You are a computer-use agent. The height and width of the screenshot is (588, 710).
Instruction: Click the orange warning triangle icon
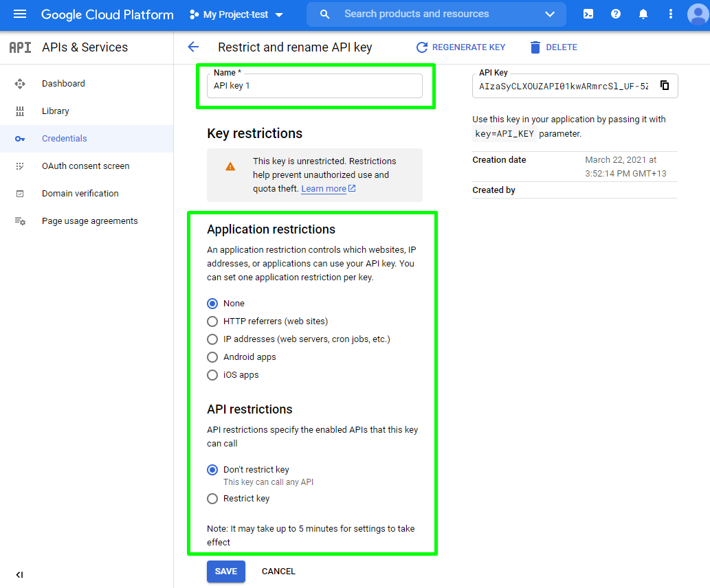tap(230, 167)
